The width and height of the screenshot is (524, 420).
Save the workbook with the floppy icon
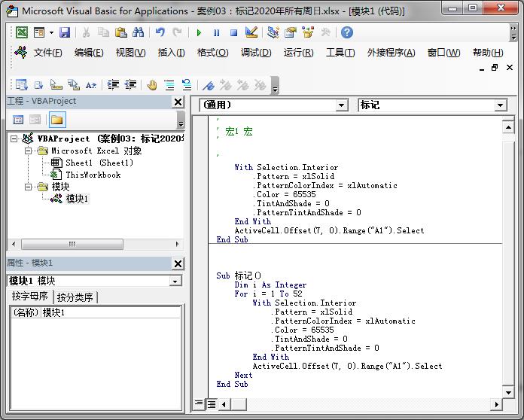coord(65,32)
